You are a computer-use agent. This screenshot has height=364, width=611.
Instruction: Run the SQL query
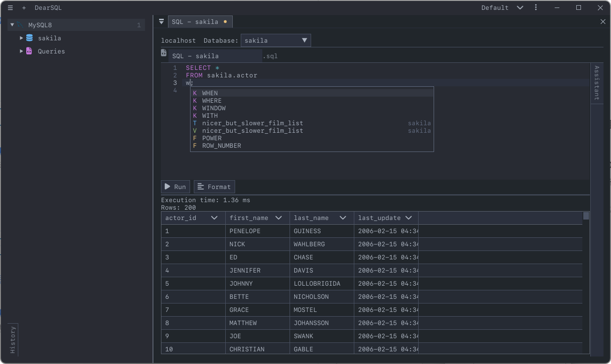(176, 187)
